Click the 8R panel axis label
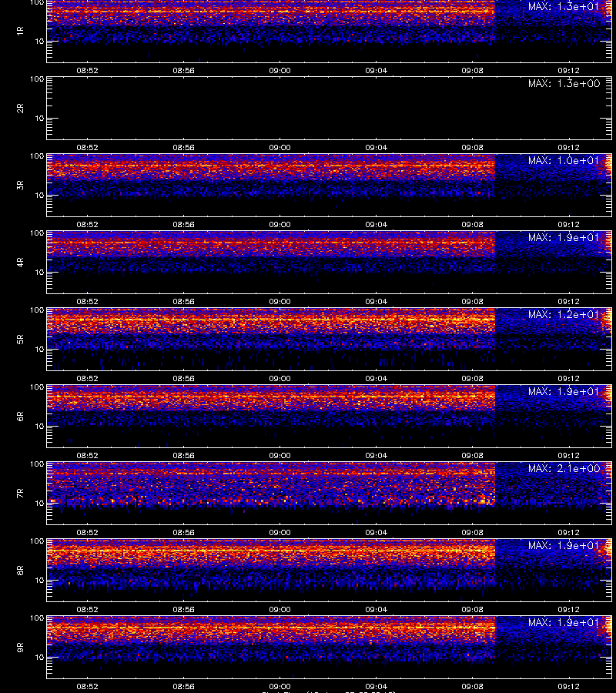Screen dimensions: 616x693 pyautogui.click(x=20, y=570)
